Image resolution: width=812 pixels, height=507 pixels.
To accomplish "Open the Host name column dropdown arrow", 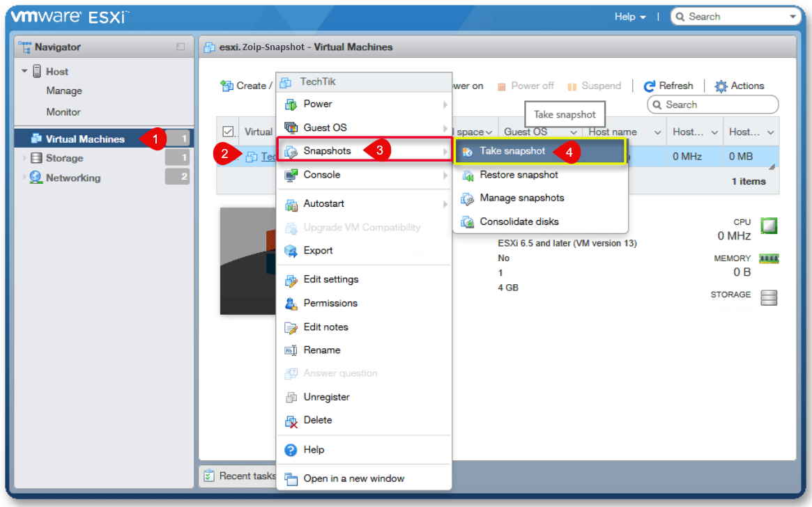I will click(658, 132).
